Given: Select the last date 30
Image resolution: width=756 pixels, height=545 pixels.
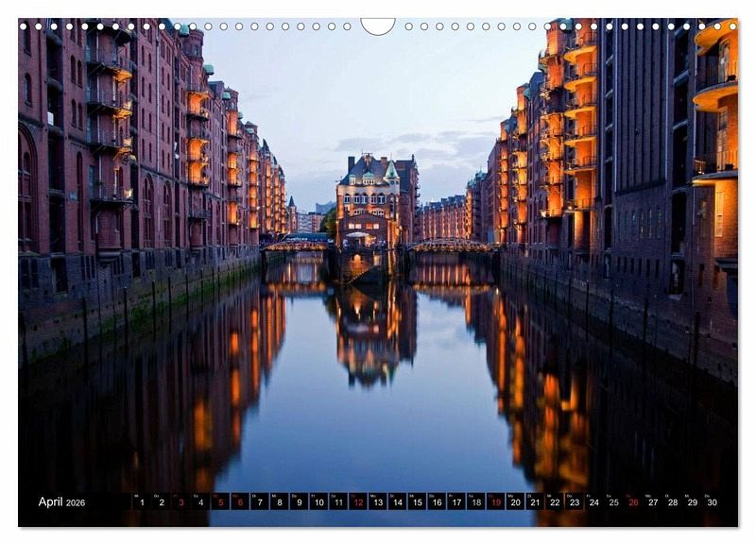Looking at the screenshot, I should pyautogui.click(x=712, y=502).
